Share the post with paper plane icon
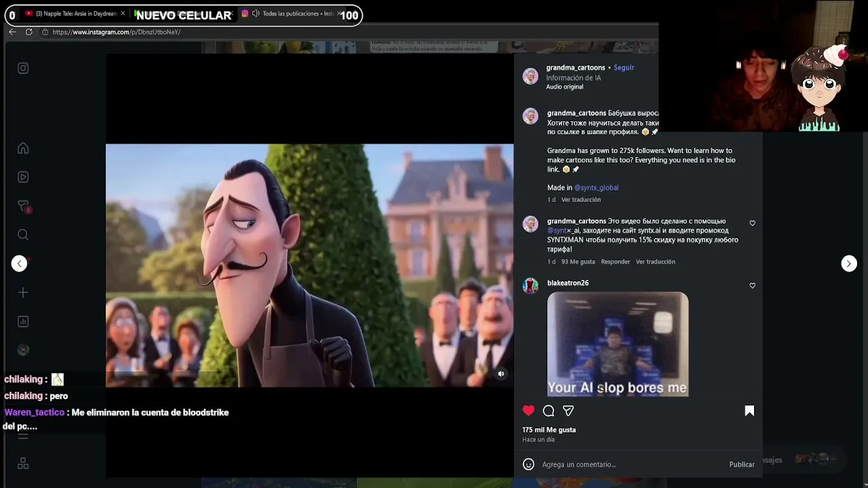The height and width of the screenshot is (488, 868). pyautogui.click(x=568, y=411)
